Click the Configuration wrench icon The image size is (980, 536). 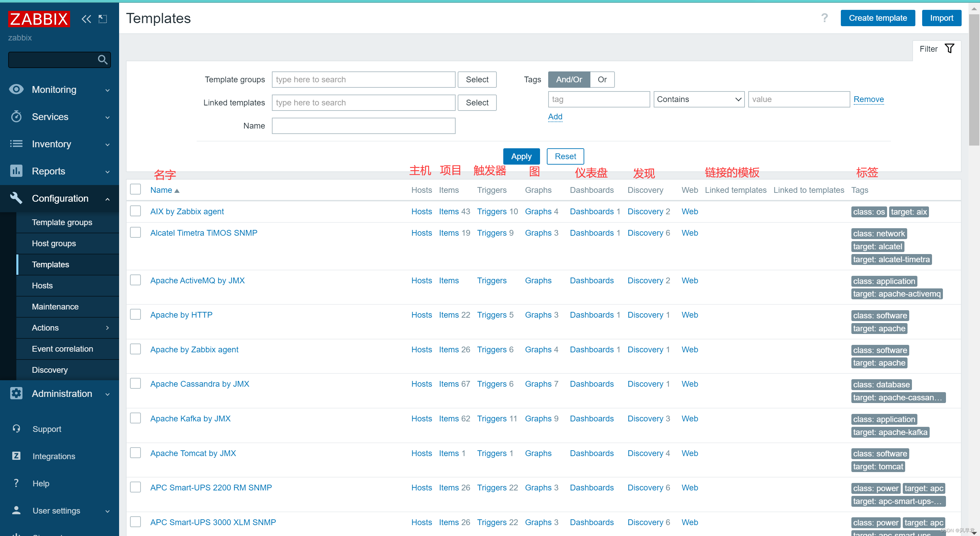(16, 198)
